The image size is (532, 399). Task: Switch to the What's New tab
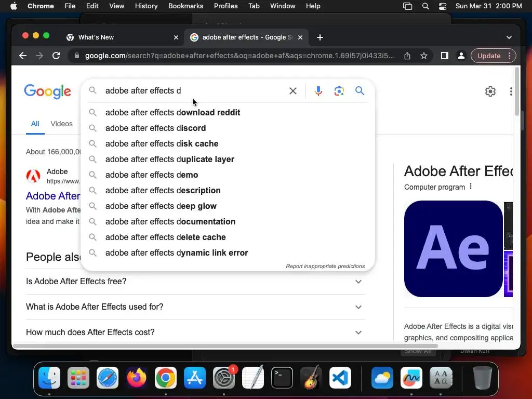click(x=122, y=37)
